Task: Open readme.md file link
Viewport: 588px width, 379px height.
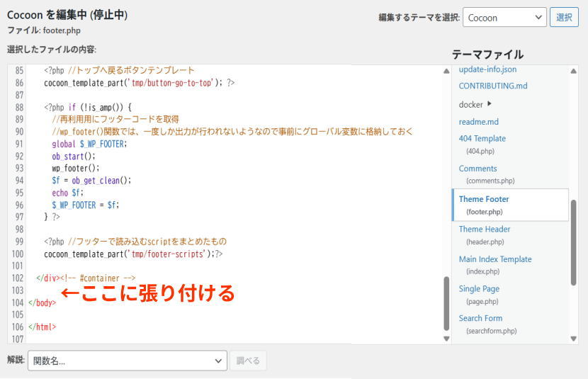Action: coord(478,122)
